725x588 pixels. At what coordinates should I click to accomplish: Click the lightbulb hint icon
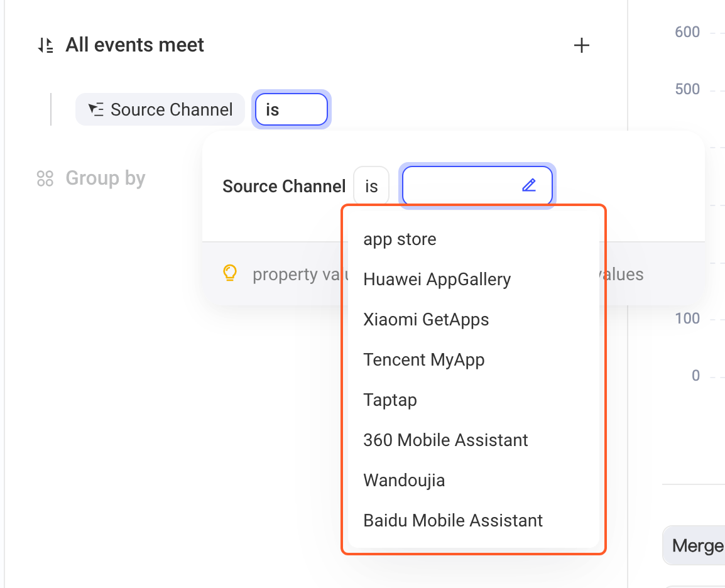(230, 273)
